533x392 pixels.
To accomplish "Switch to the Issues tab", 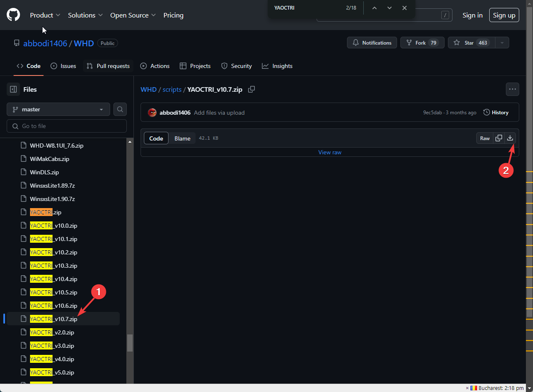I will click(x=63, y=66).
